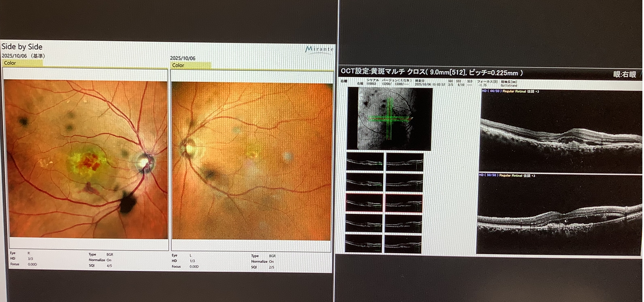This screenshot has width=644, height=302.
Task: Open first-row right OCT scan thumbnail
Action: (404, 162)
